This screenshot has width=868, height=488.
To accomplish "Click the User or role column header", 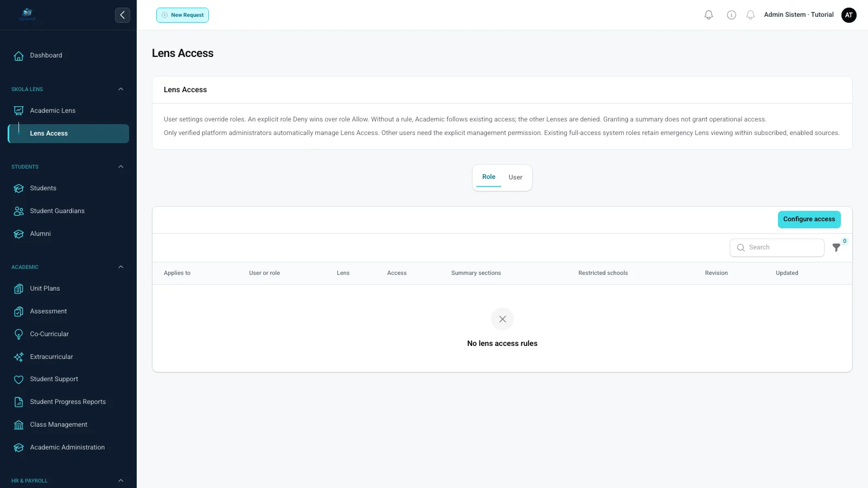I will 264,273.
